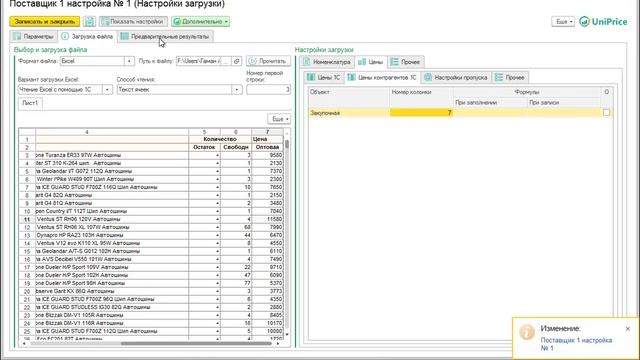
Task: Close the Изменение notification popup
Action: pos(628,329)
